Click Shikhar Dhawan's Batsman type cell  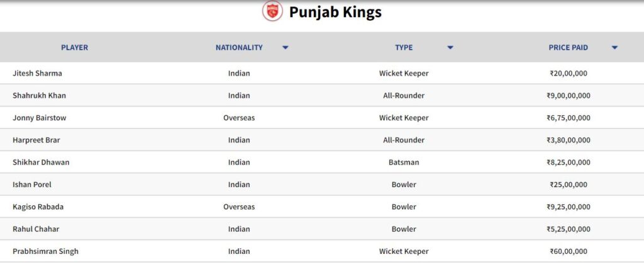tap(404, 162)
